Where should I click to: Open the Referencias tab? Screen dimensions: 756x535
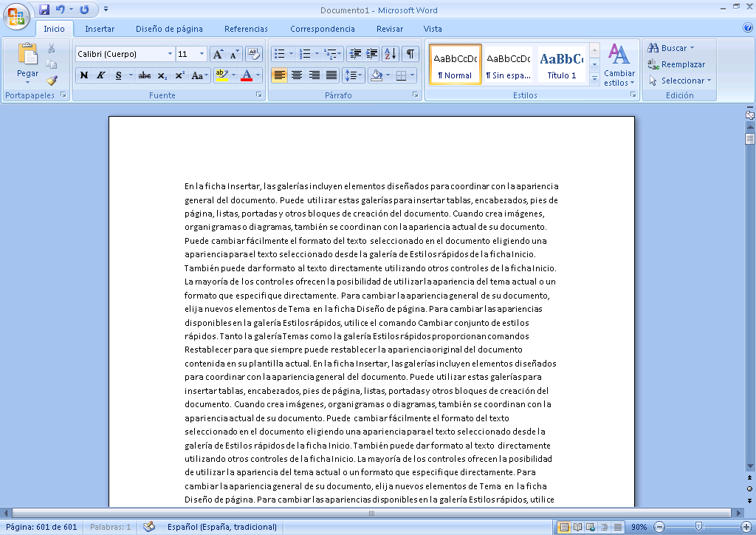(x=246, y=29)
